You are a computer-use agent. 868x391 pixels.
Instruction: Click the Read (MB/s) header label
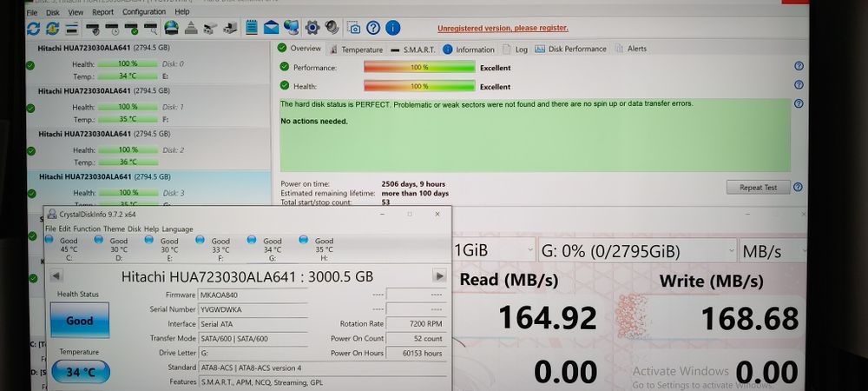click(x=509, y=280)
